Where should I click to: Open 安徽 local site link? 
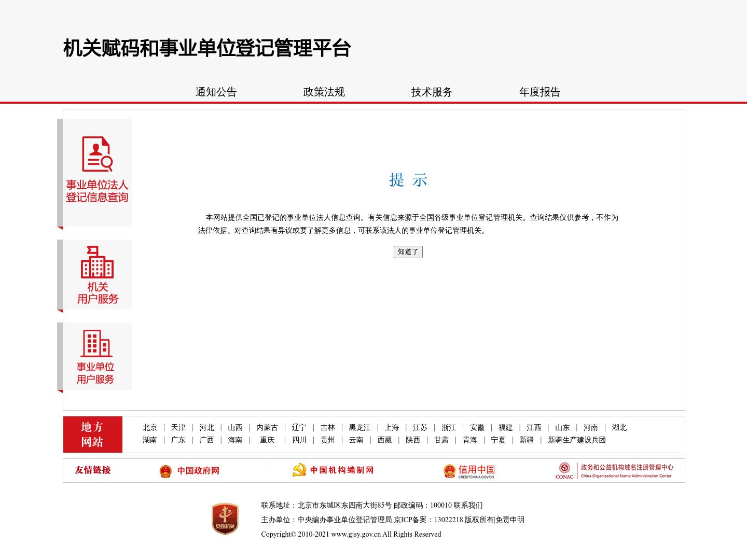pos(477,428)
